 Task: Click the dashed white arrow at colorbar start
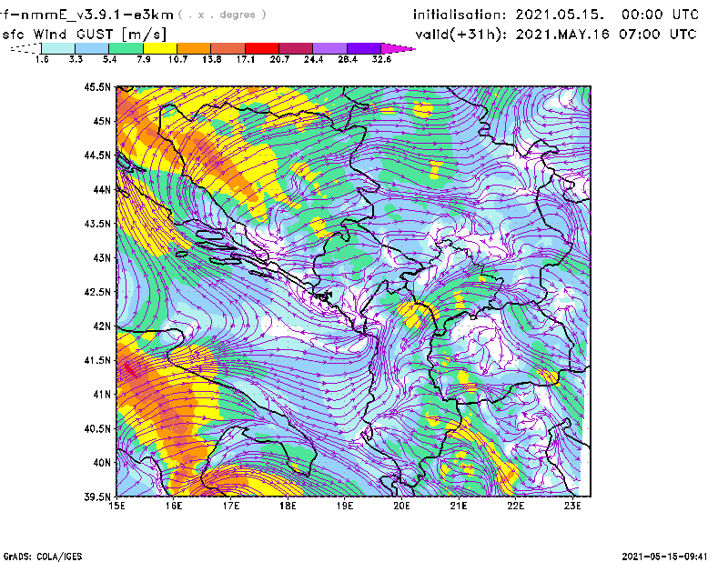pyautogui.click(x=25, y=48)
